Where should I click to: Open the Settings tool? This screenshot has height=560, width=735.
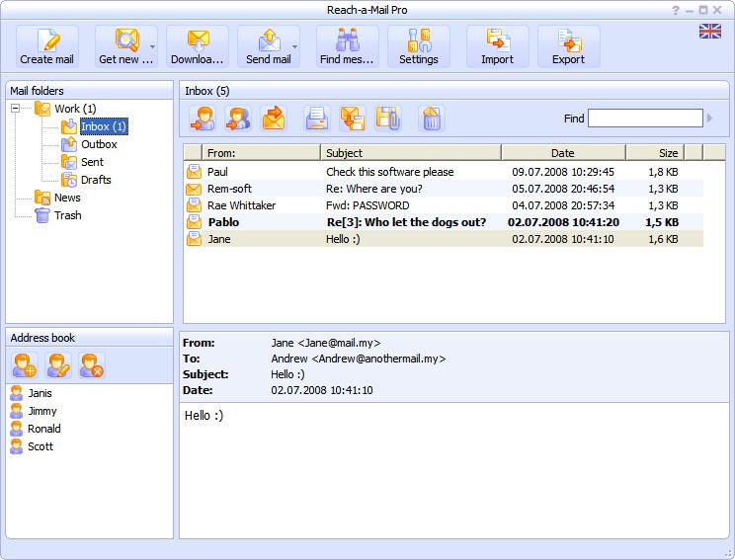tap(419, 46)
